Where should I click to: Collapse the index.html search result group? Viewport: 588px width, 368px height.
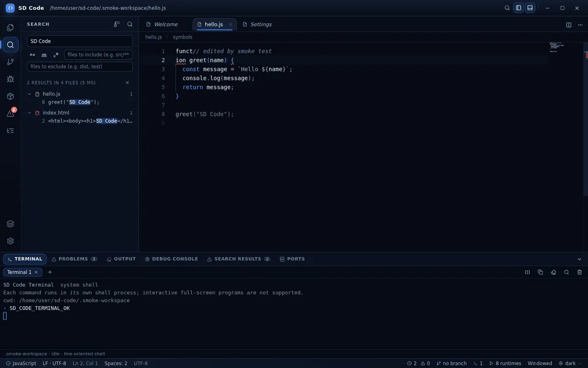pyautogui.click(x=29, y=113)
